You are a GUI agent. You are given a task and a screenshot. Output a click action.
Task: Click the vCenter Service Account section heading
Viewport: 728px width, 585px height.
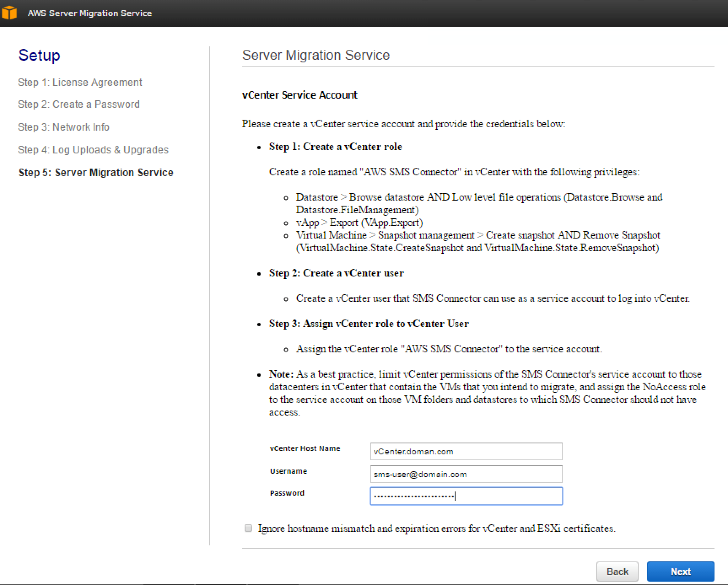coord(299,95)
